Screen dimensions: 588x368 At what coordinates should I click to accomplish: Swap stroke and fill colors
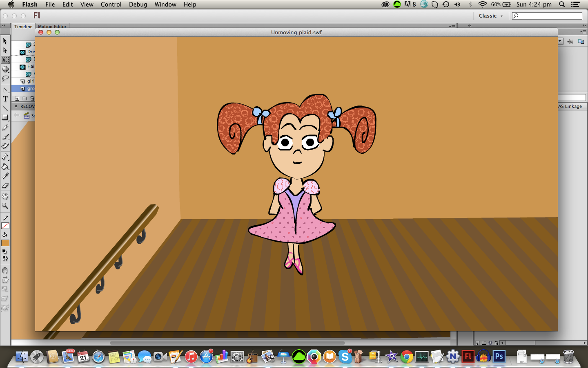tap(5, 258)
